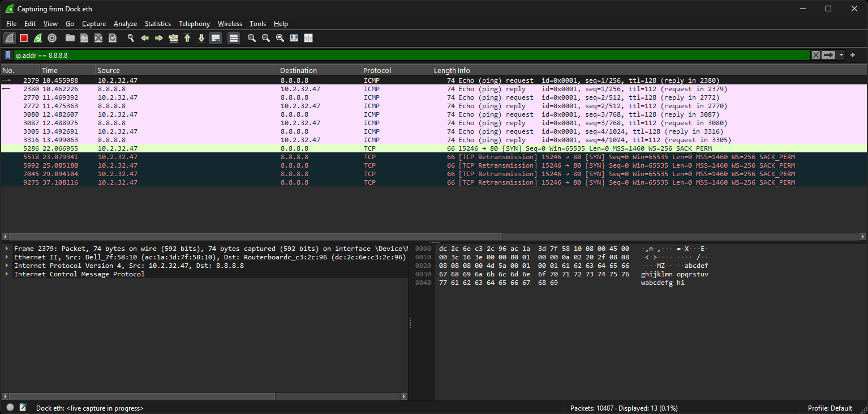868x414 pixels.
Task: Clear the display filter with X button
Action: [815, 55]
